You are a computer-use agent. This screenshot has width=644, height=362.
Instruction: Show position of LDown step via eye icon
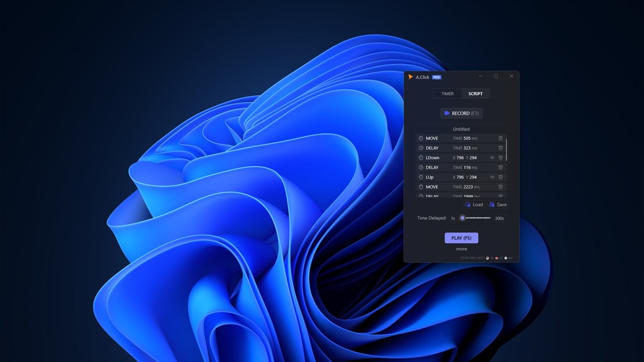coord(492,158)
